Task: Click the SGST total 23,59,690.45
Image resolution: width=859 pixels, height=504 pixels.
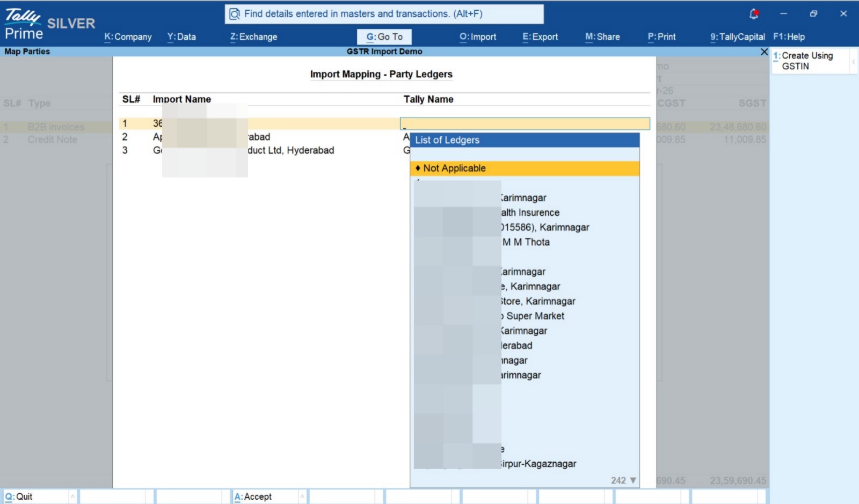Action: [738, 480]
